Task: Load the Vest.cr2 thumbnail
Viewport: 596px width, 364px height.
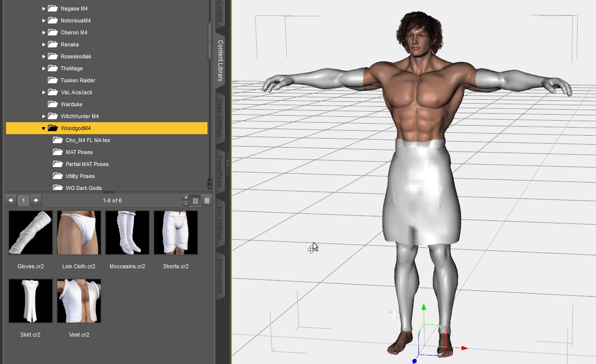Action: [x=79, y=301]
